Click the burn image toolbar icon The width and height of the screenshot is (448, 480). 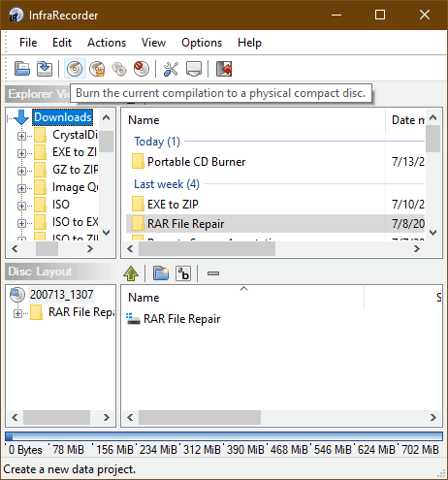[97, 69]
